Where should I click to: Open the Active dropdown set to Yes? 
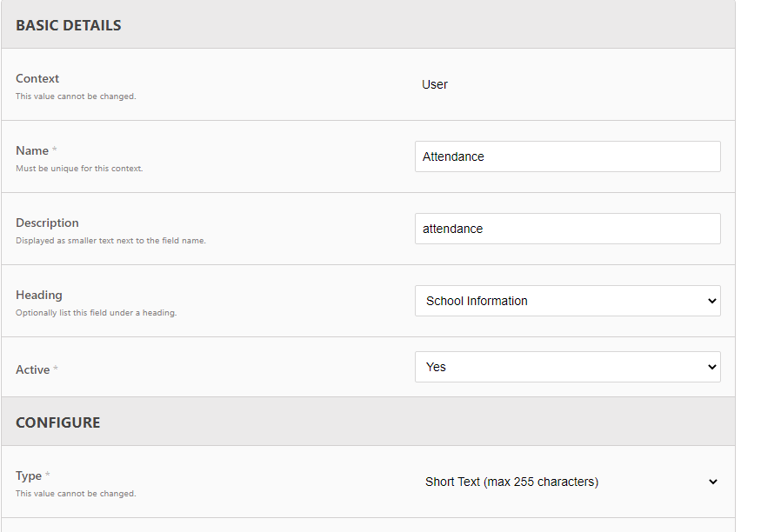[567, 367]
